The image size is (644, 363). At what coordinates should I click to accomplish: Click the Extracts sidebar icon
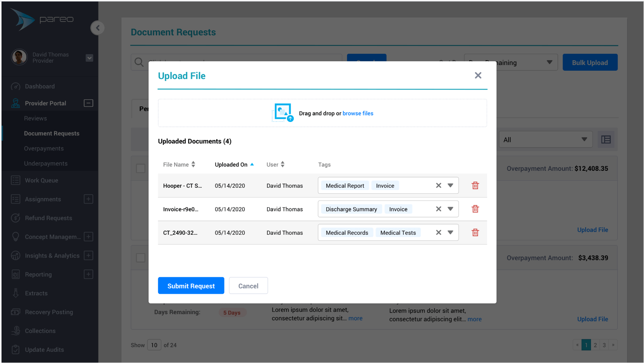pyautogui.click(x=15, y=293)
